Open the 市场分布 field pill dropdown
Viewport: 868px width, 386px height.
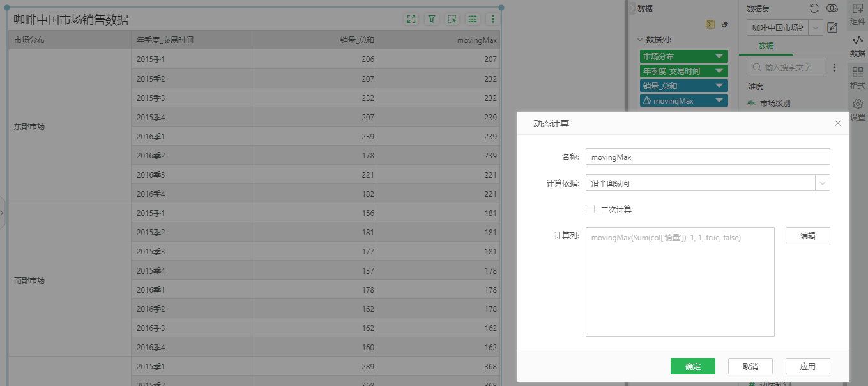click(719, 56)
